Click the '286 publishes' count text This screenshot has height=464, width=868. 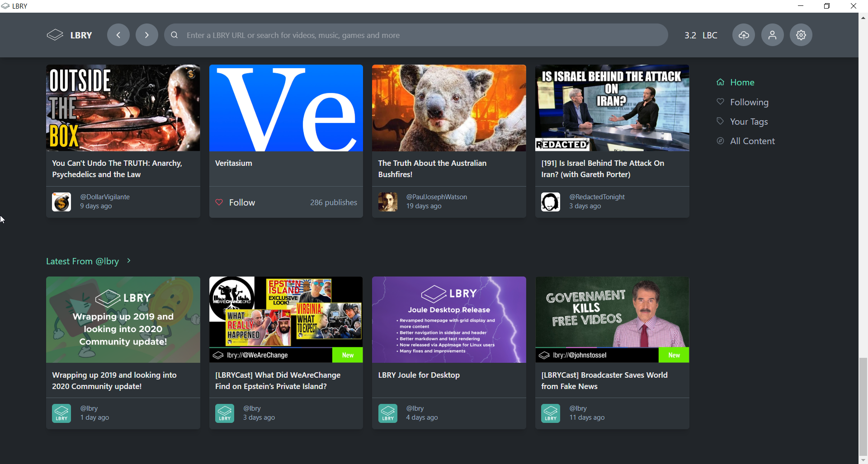tap(334, 202)
